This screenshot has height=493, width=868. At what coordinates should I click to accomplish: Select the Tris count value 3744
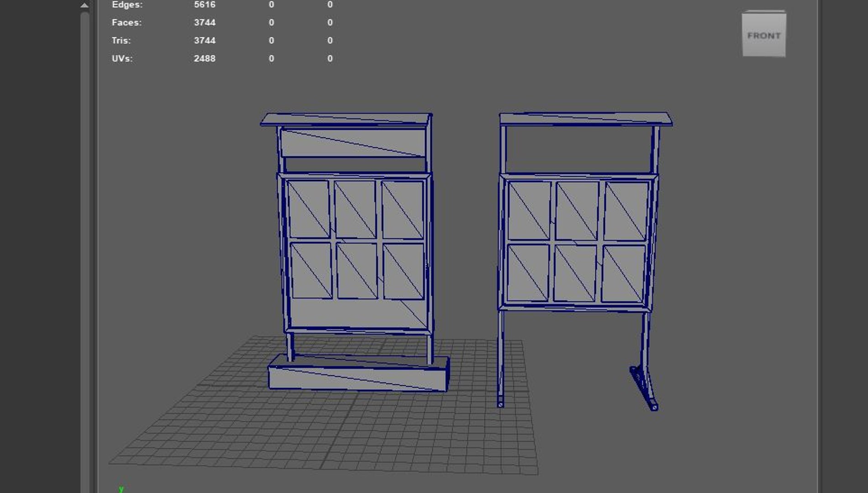pos(205,41)
